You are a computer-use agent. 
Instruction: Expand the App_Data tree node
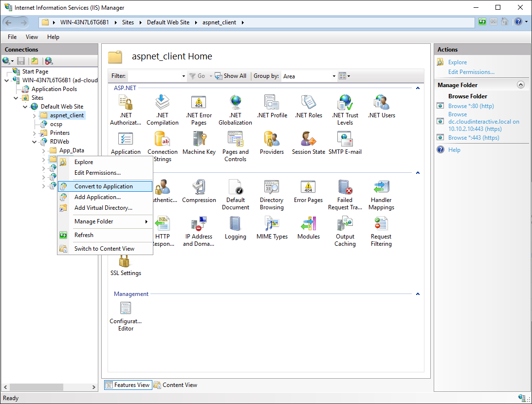pyautogui.click(x=43, y=150)
